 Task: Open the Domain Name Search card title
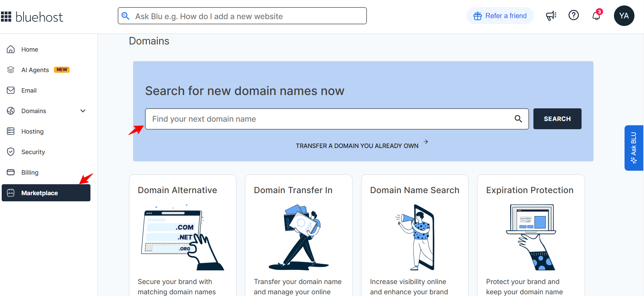[415, 190]
